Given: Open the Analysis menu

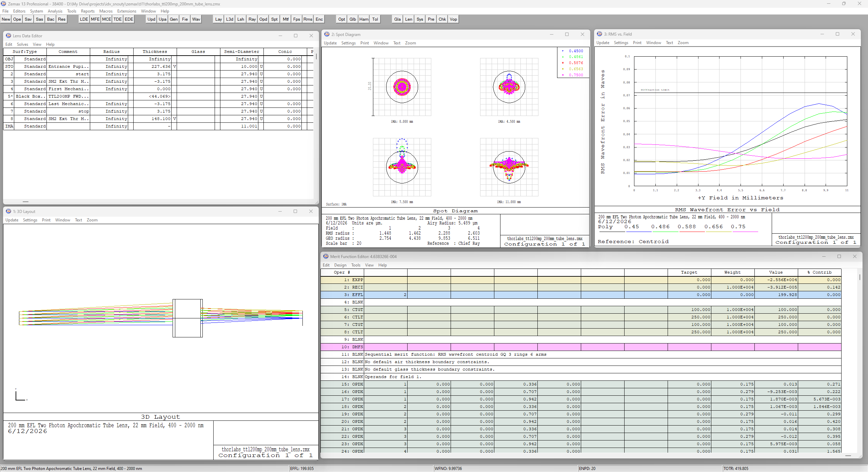Looking at the screenshot, I should click(x=55, y=11).
